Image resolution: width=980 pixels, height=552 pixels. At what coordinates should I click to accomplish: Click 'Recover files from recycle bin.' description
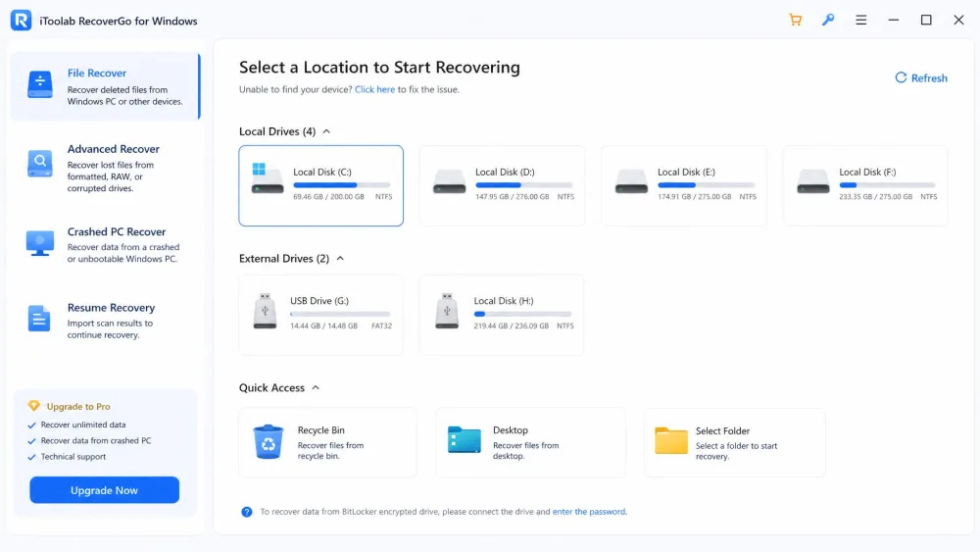(x=330, y=451)
